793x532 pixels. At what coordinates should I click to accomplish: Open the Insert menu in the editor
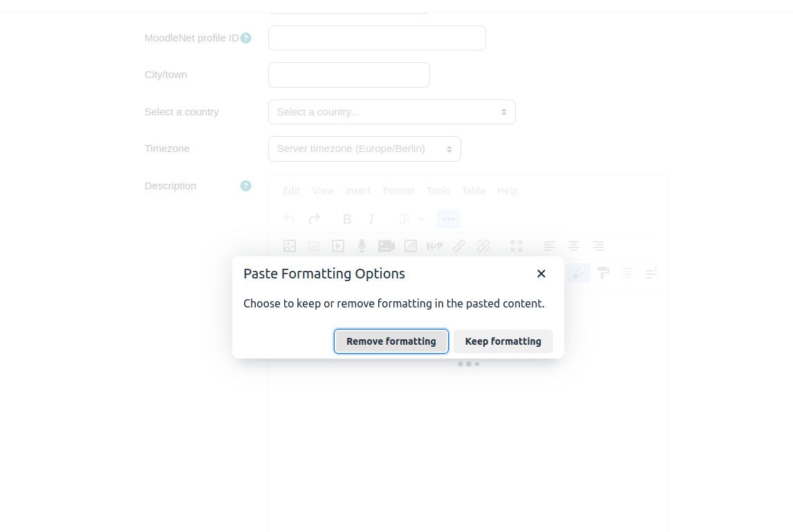tap(358, 191)
